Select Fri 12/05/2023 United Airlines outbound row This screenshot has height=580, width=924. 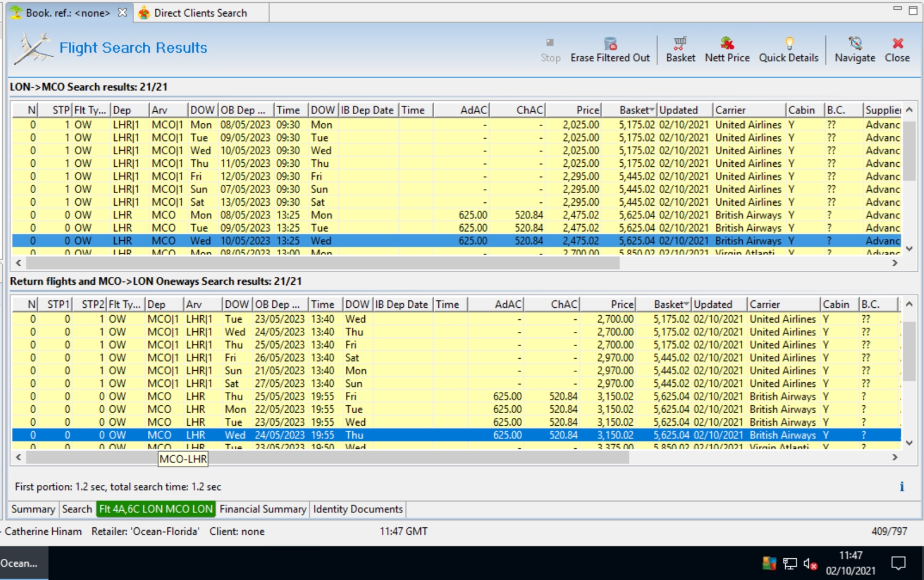click(401, 177)
